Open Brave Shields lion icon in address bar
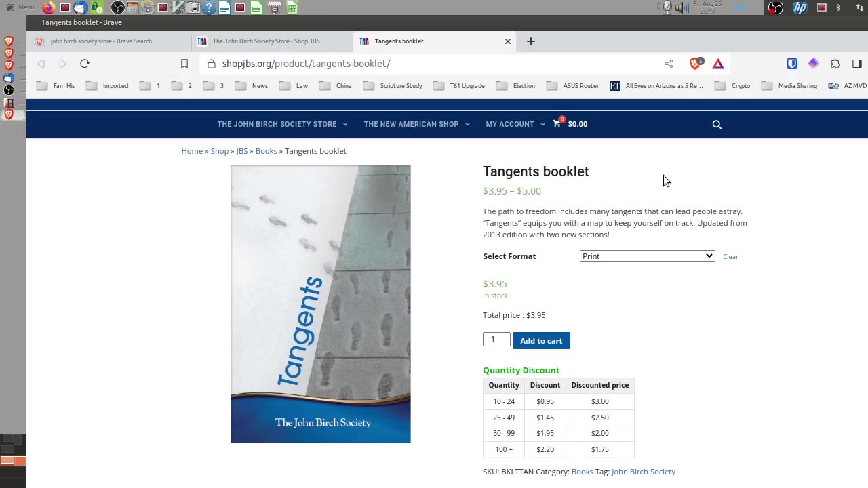 695,63
